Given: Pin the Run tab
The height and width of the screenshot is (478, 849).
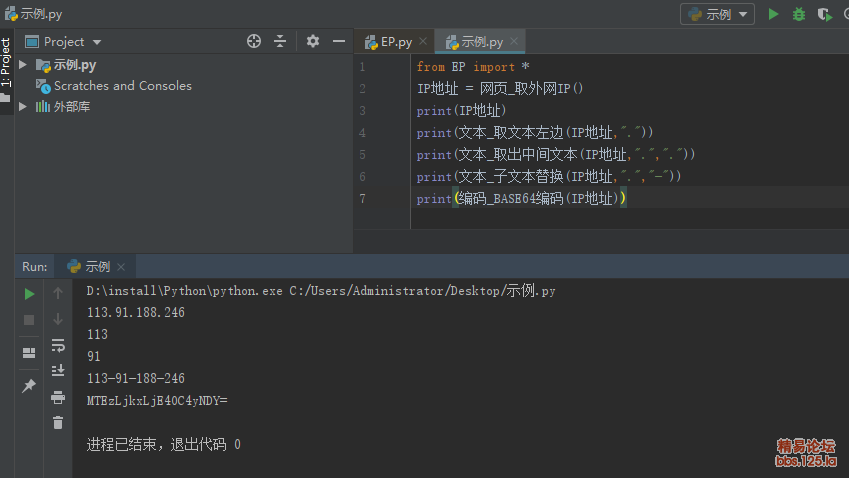Looking at the screenshot, I should pyautogui.click(x=29, y=385).
